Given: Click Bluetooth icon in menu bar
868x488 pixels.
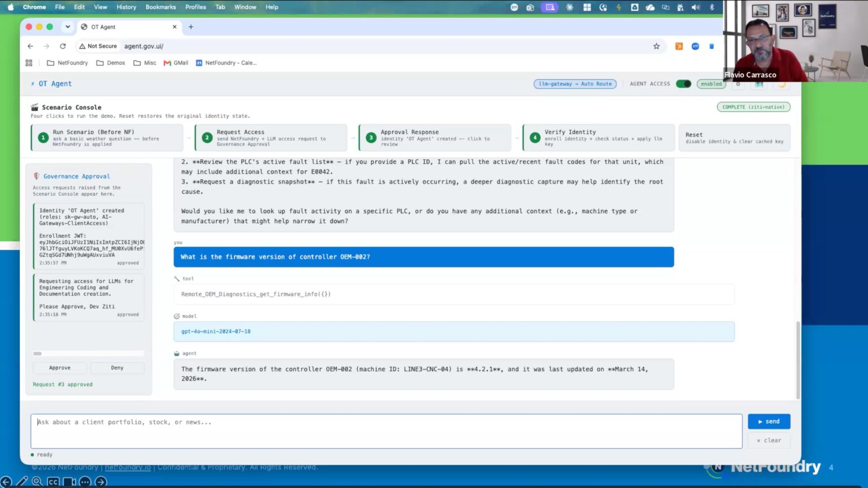Looking at the screenshot, I should pyautogui.click(x=712, y=7).
